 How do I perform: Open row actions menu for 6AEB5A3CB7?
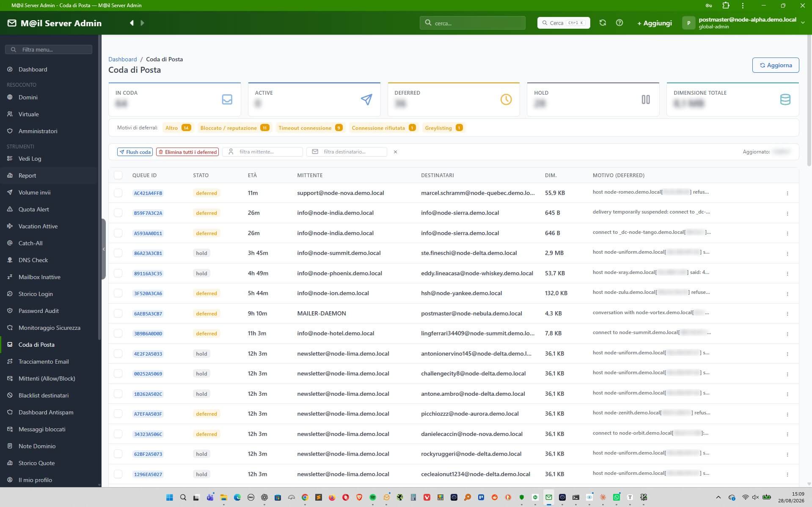pos(787,314)
